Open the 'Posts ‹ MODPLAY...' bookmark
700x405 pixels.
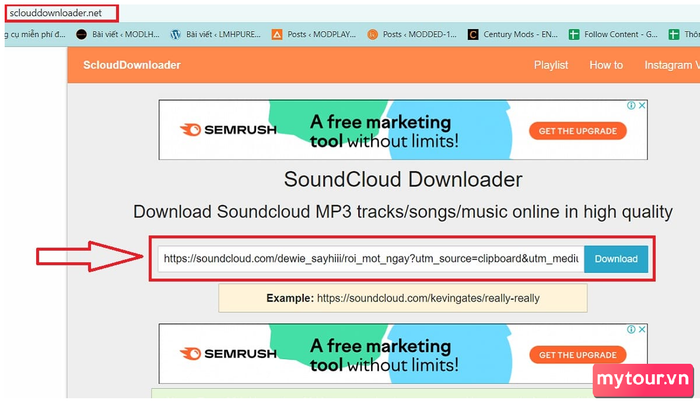[314, 34]
